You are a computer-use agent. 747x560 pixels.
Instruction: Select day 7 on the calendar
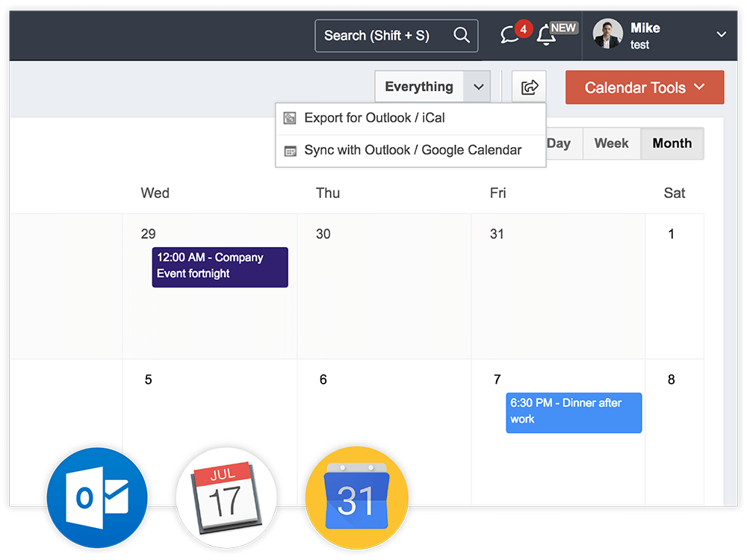coord(497,379)
